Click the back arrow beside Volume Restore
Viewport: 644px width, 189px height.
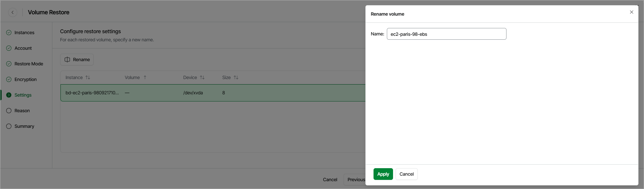(13, 12)
